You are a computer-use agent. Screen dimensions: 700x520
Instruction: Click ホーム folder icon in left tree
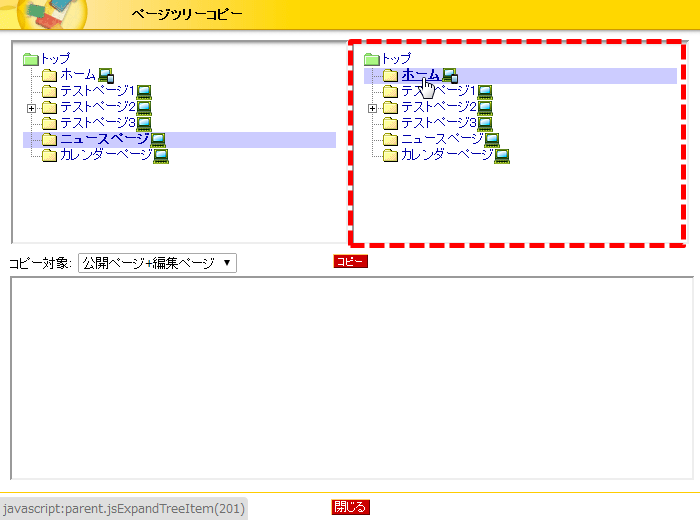click(50, 75)
